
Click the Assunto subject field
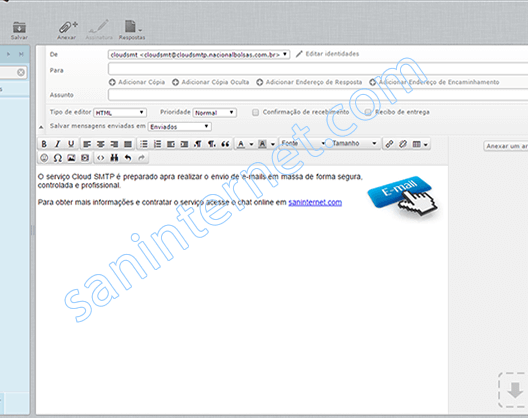point(318,95)
